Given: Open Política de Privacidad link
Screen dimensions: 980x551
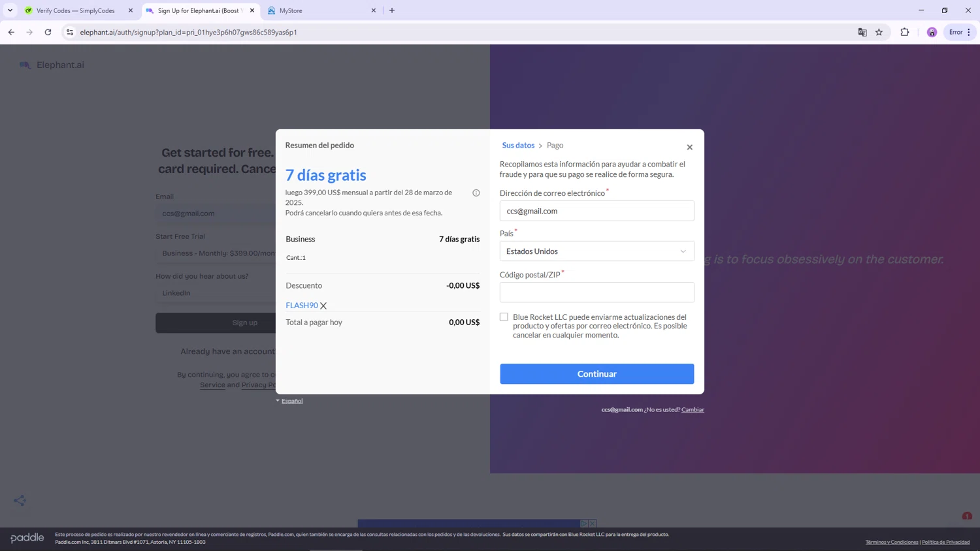Looking at the screenshot, I should pyautogui.click(x=945, y=543).
